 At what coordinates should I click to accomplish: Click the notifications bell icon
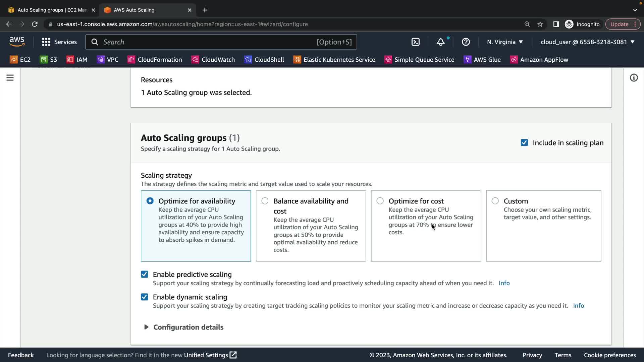pos(440,42)
